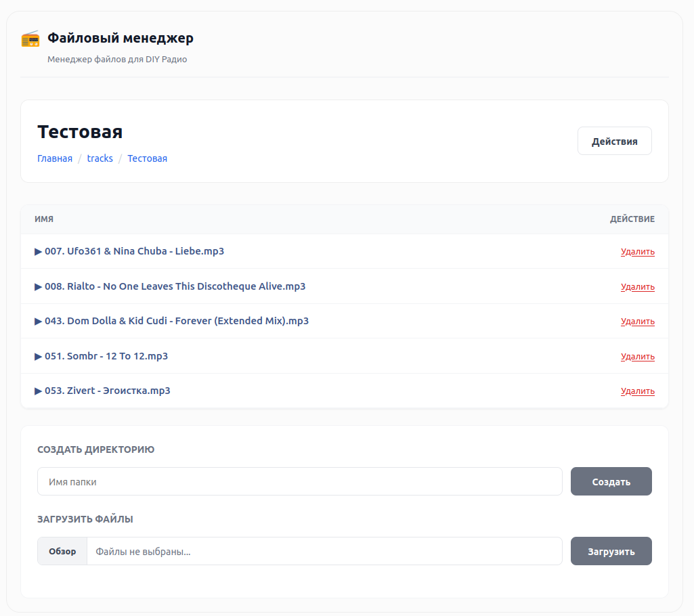The image size is (694, 616).
Task: Click the radio icon in the header
Action: (x=30, y=39)
